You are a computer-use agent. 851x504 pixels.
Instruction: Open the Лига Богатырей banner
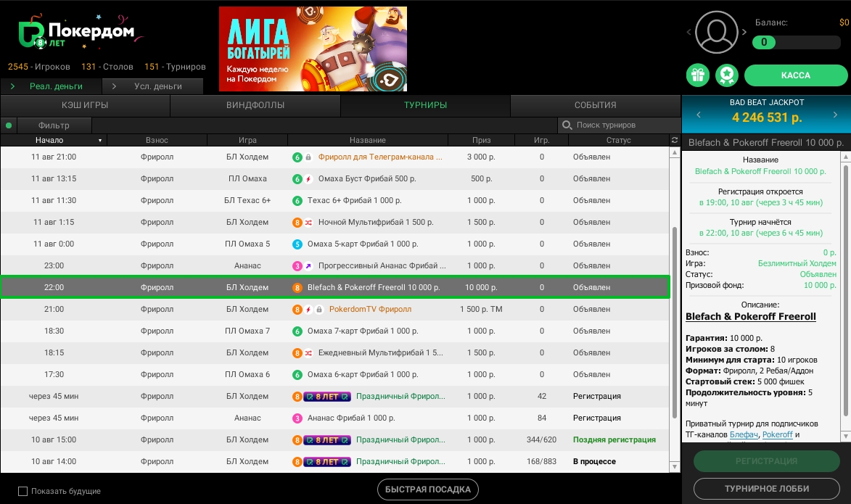click(x=313, y=49)
